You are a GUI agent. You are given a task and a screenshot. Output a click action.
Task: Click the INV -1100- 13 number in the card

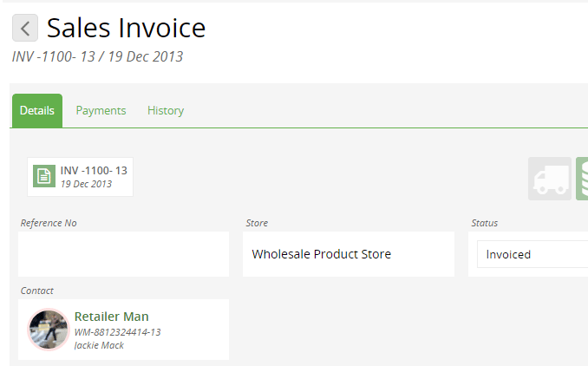click(94, 171)
